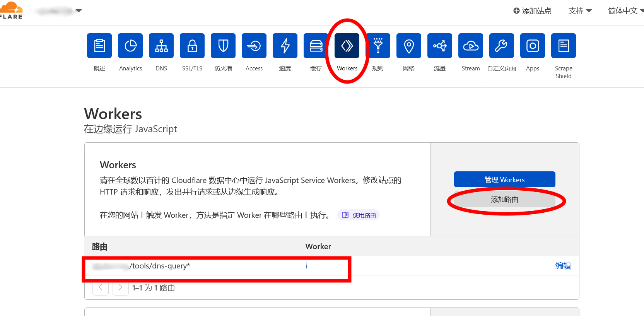Open the 使用路由 help link
This screenshot has height=316, width=644.
(x=359, y=215)
